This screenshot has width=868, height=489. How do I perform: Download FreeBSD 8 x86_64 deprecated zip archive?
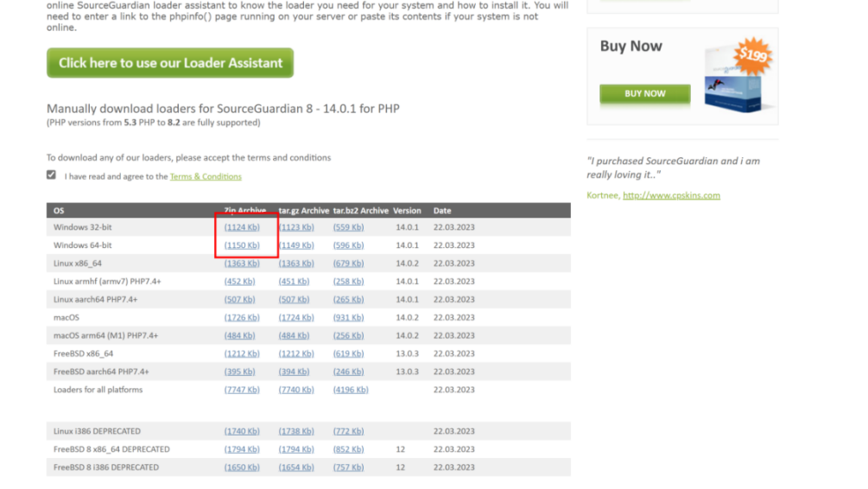pos(242,449)
